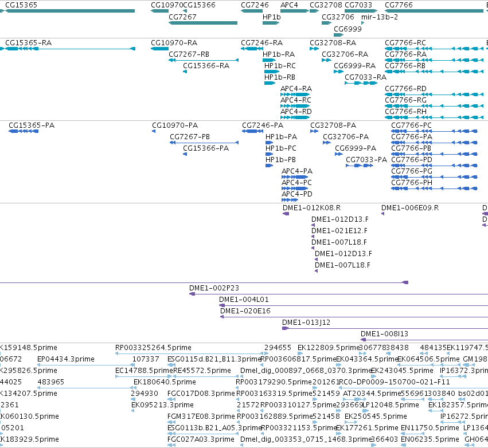Image resolution: width=488 pixels, height=448 pixels.
Task: Open transcript CG7766-RH
Action: [434, 117]
